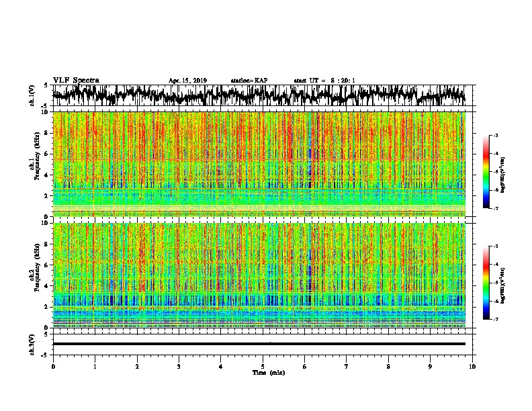532x411 pixels.
Task: Select the date text "Apr. 15, 2019"
Action: click(187, 81)
